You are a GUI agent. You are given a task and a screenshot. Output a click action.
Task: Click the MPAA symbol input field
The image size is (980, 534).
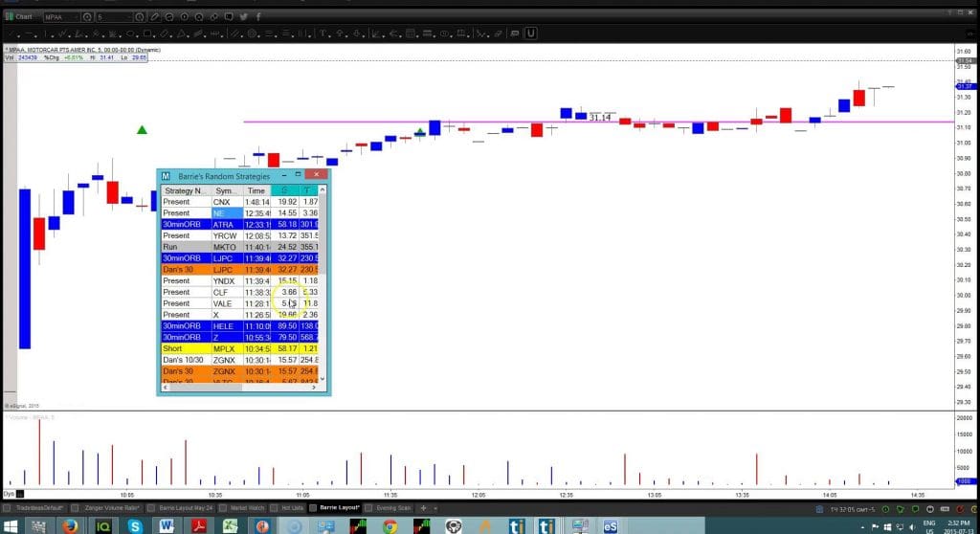61,17
